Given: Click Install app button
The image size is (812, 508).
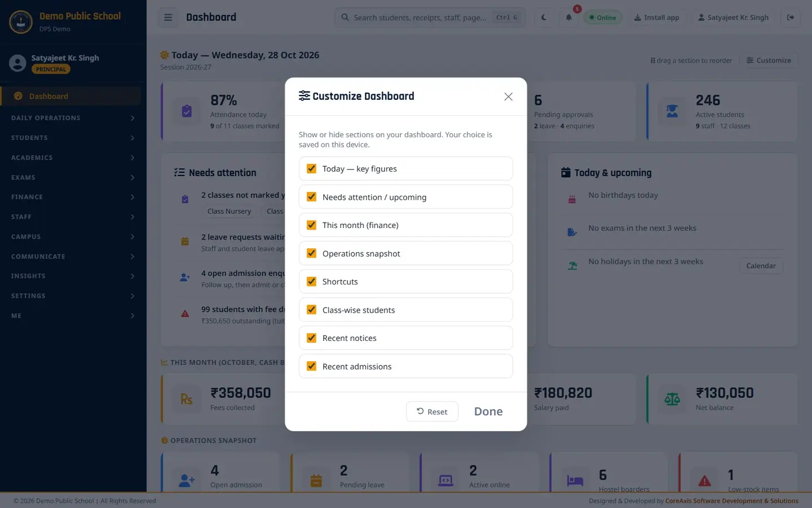Looking at the screenshot, I should click(656, 17).
